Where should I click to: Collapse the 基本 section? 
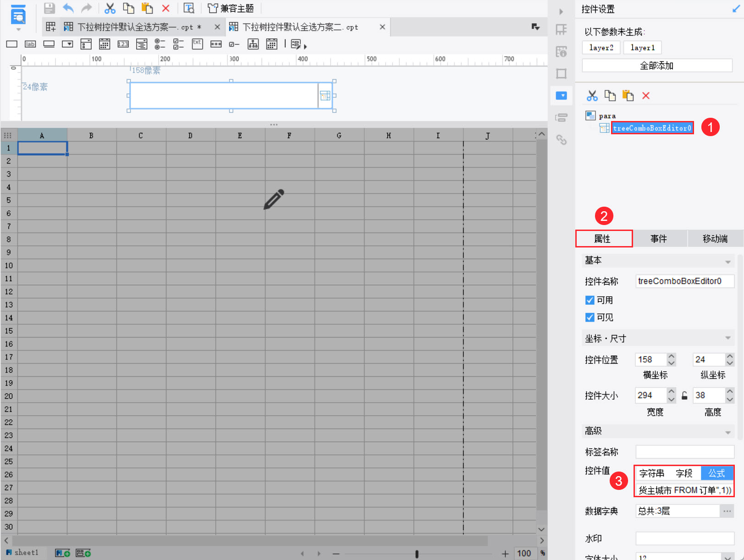(727, 262)
